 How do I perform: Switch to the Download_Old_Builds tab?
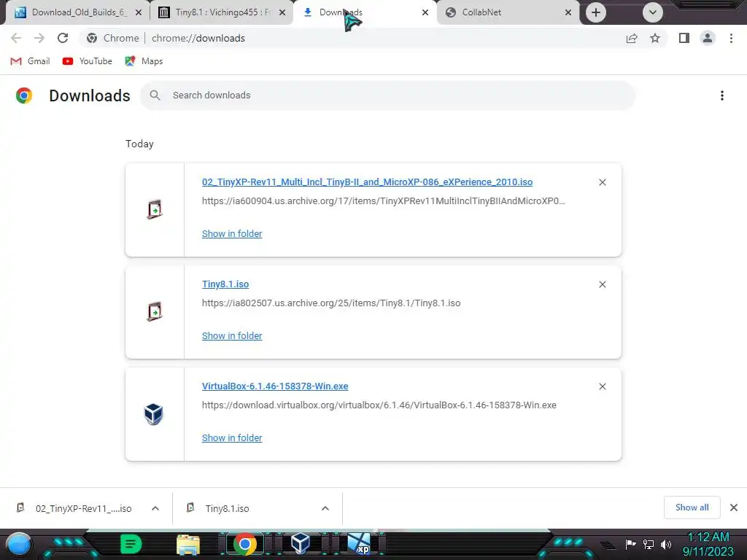coord(76,12)
